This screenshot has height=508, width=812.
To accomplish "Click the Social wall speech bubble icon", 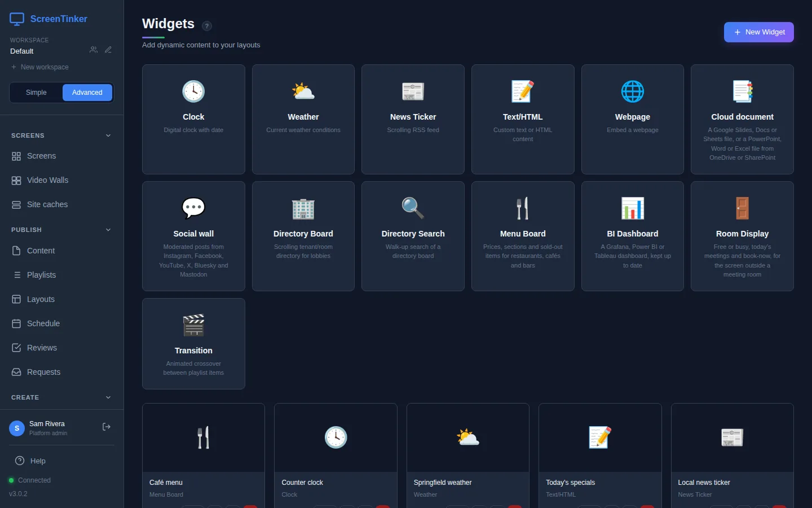I will coord(193,208).
